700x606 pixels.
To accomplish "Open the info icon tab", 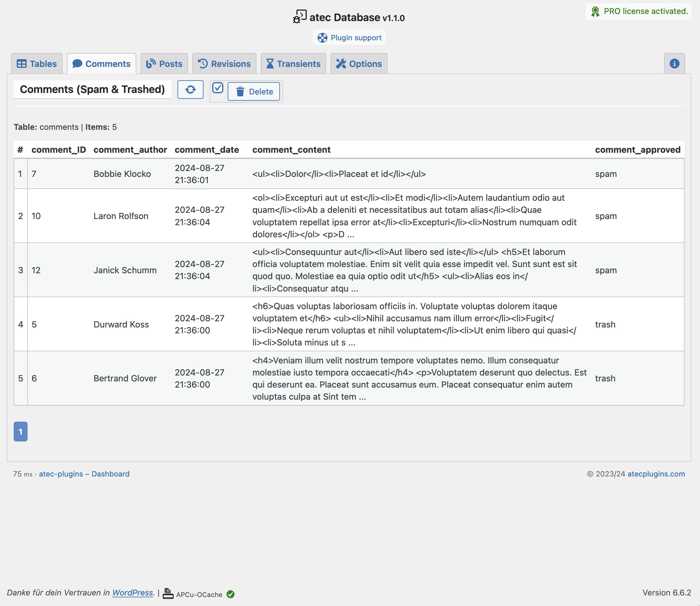I will (x=674, y=64).
